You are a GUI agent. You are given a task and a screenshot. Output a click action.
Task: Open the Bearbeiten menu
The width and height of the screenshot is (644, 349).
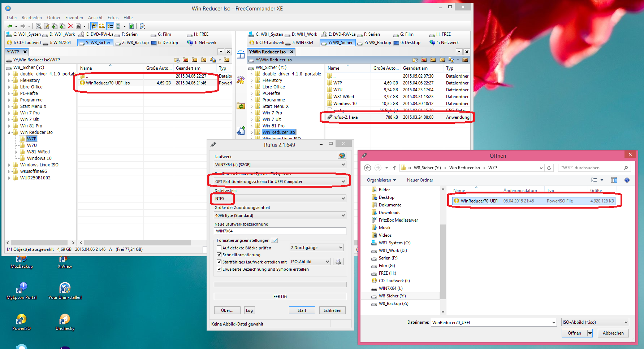coord(32,18)
